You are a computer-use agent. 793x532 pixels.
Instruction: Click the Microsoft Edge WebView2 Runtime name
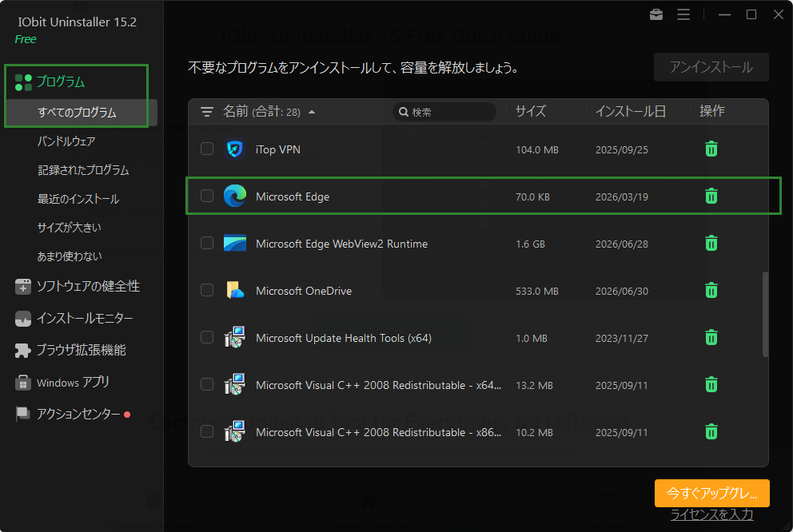[341, 244]
